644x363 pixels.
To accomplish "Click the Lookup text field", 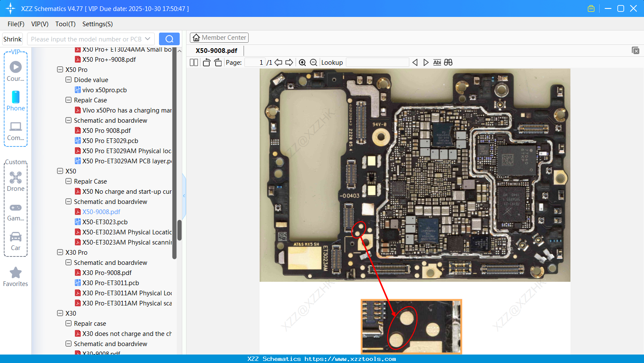I will point(378,62).
